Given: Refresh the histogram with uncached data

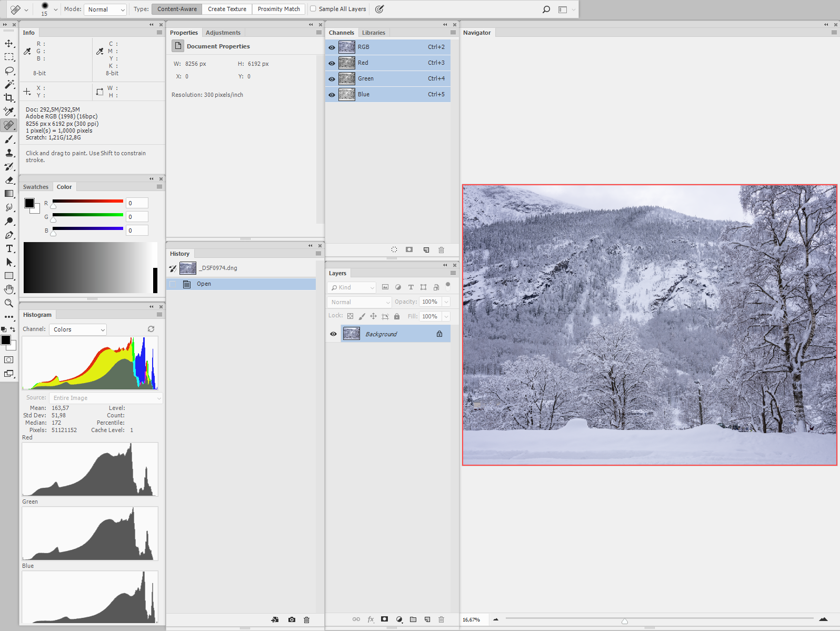Looking at the screenshot, I should pyautogui.click(x=151, y=329).
